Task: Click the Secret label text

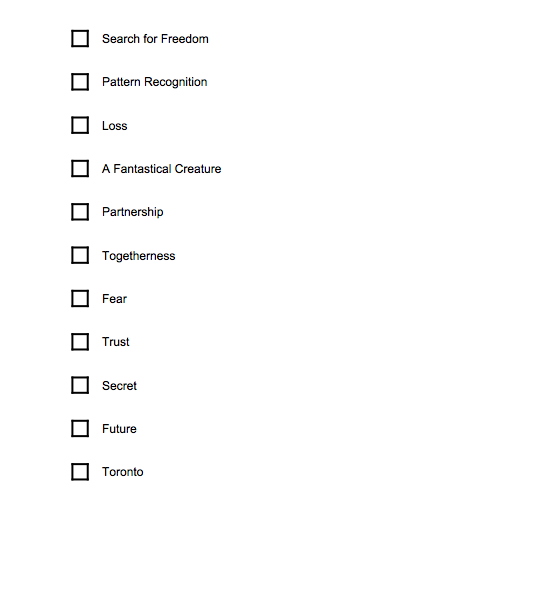Action: pos(119,386)
